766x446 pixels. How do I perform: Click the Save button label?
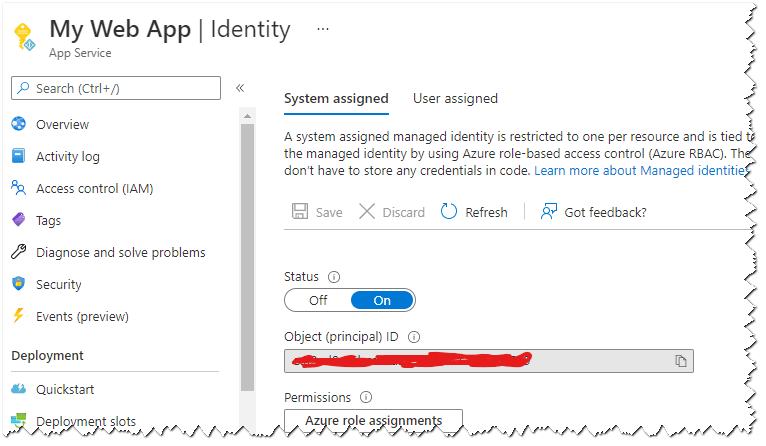click(329, 212)
